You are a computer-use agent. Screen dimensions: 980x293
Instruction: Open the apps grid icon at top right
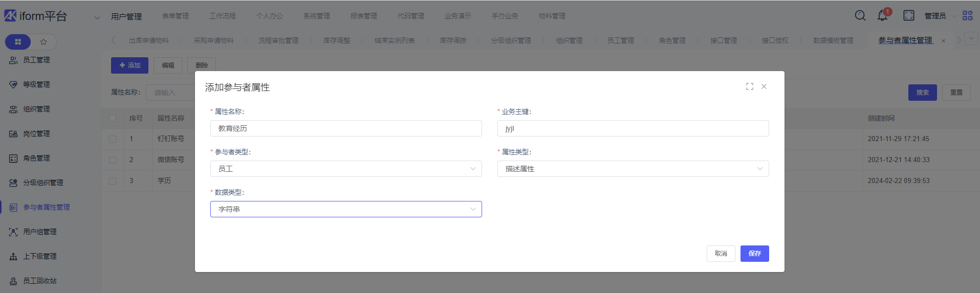pyautogui.click(x=967, y=16)
